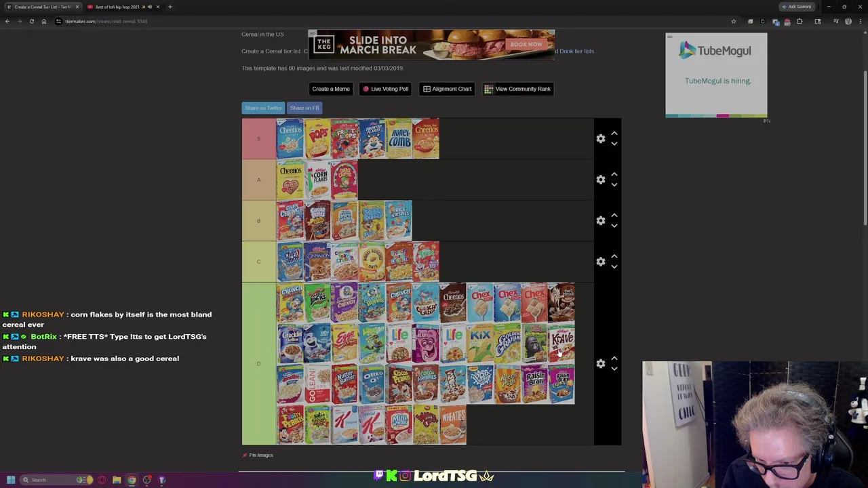This screenshot has width=868, height=488.
Task: Select the Chips Ahoy cereal in C tier
Action: click(x=290, y=262)
